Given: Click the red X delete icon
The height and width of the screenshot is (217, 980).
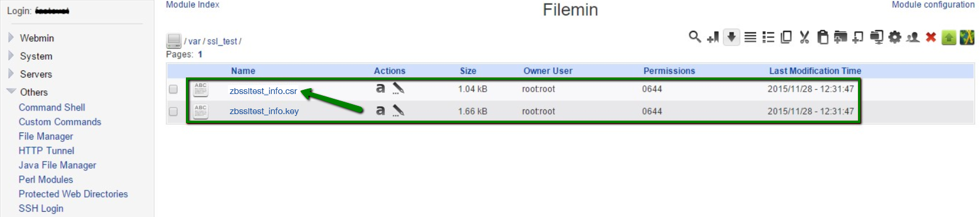Looking at the screenshot, I should 931,37.
